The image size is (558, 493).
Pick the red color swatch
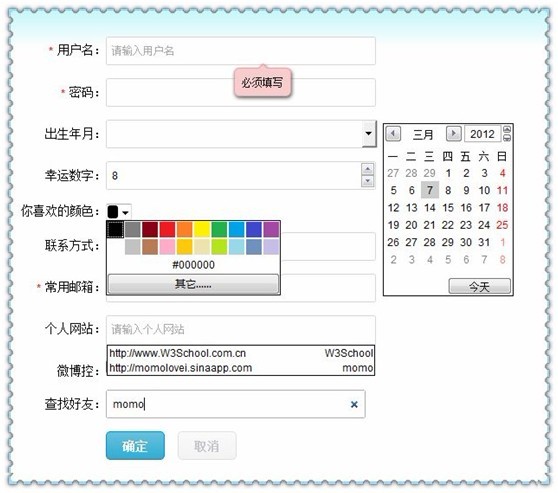[167, 230]
